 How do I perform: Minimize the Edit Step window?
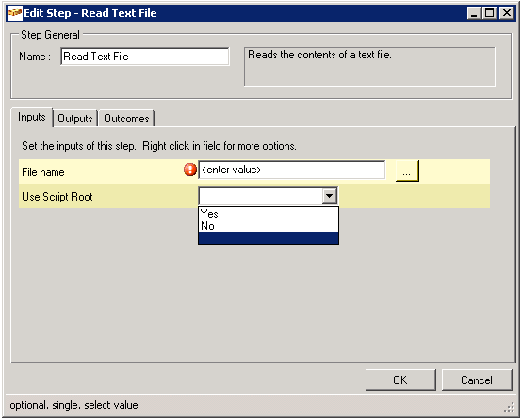(x=474, y=13)
